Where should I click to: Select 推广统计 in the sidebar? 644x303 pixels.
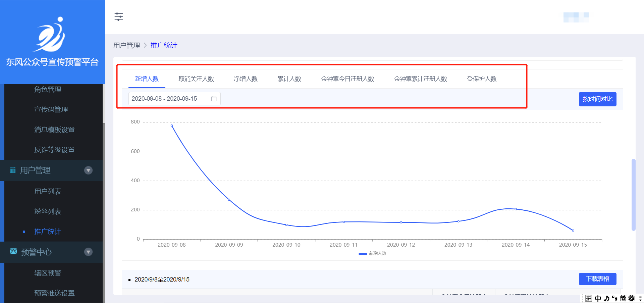(x=48, y=232)
